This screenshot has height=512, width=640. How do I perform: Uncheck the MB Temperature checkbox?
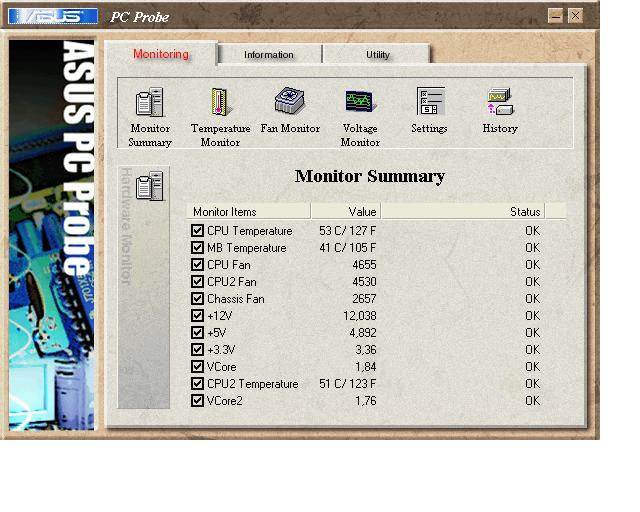[x=197, y=247]
